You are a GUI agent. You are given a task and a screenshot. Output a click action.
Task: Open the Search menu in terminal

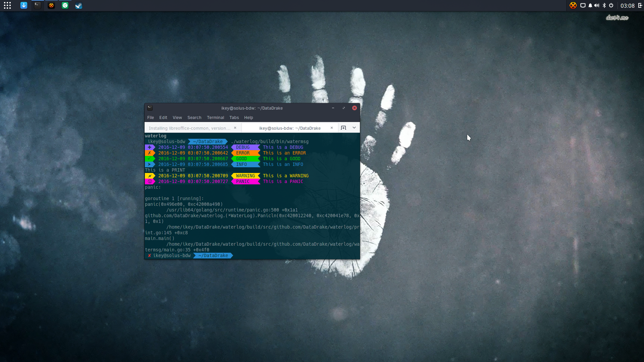click(195, 118)
